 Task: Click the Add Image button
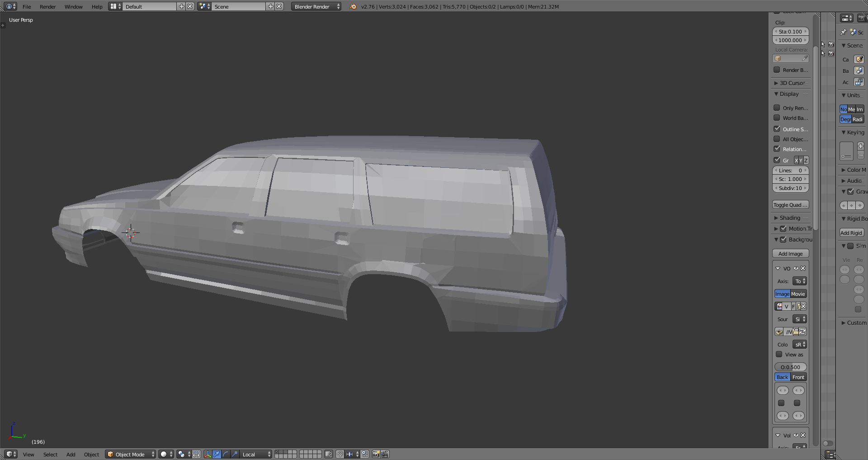point(790,254)
